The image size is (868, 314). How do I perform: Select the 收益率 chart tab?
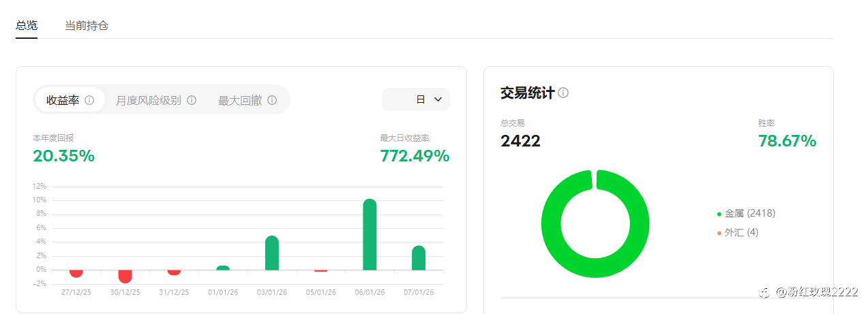70,100
